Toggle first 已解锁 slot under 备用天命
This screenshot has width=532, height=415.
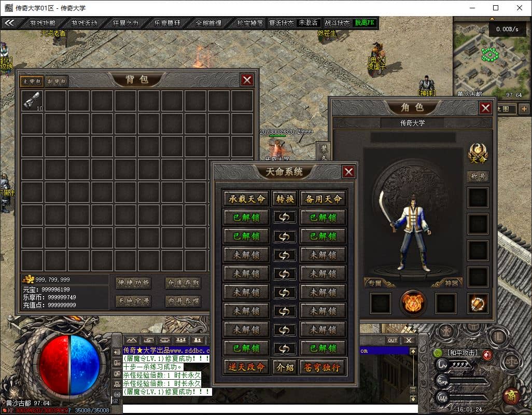coord(324,217)
